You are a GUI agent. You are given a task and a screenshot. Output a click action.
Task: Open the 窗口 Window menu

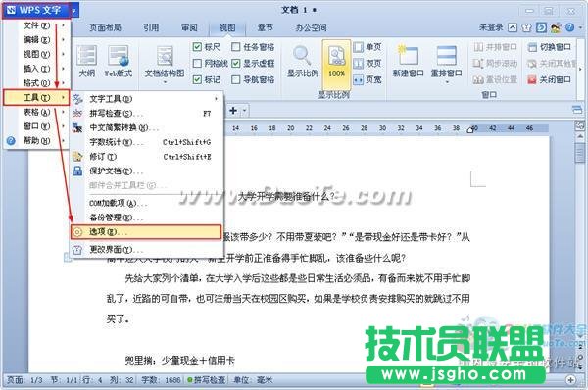coord(36,126)
